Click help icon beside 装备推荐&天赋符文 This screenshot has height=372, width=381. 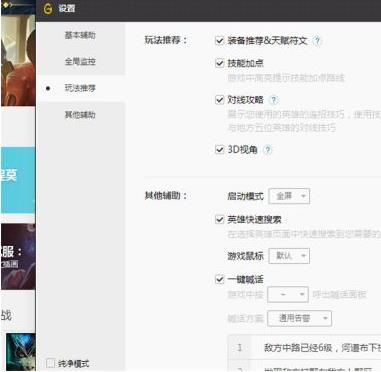[x=317, y=41]
